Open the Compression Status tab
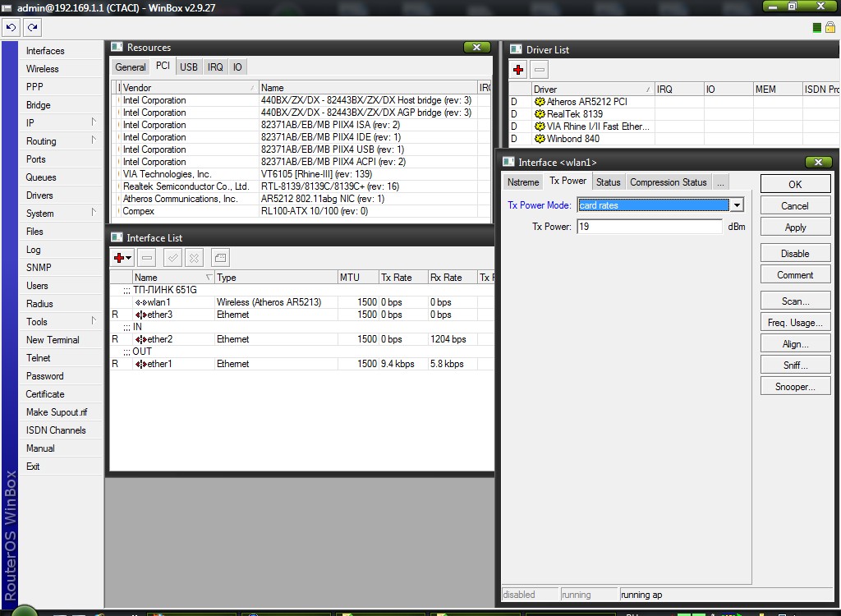 pyautogui.click(x=668, y=182)
